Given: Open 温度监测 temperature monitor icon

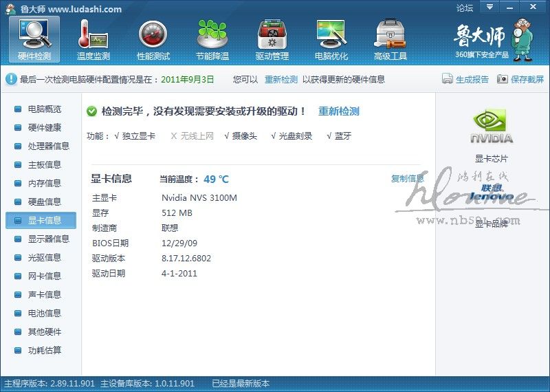Looking at the screenshot, I should tap(93, 40).
